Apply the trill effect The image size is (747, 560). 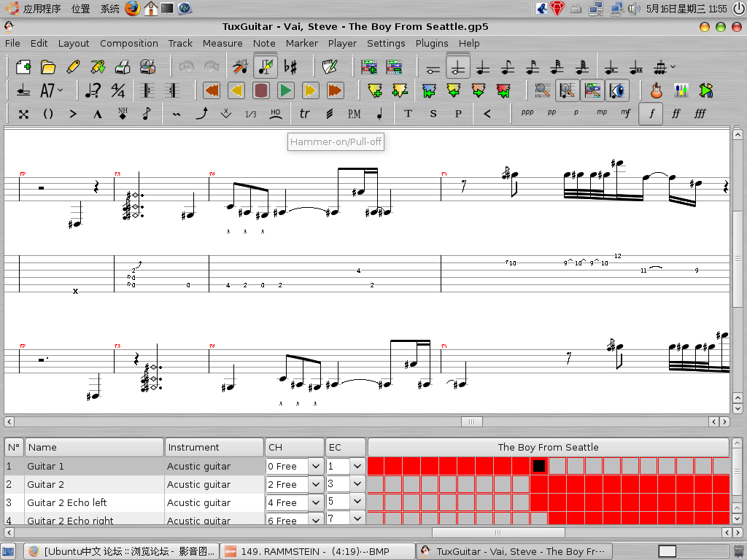(304, 114)
